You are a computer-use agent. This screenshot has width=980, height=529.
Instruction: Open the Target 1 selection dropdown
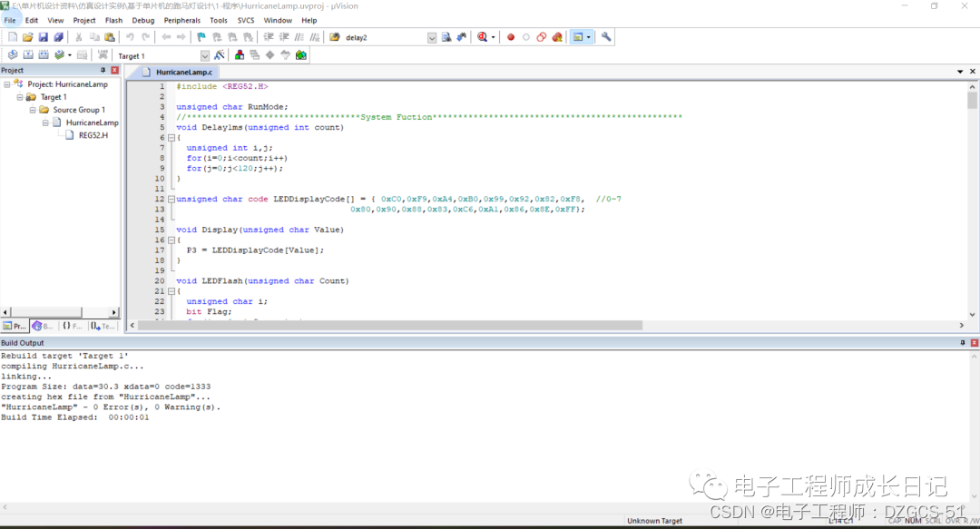204,55
